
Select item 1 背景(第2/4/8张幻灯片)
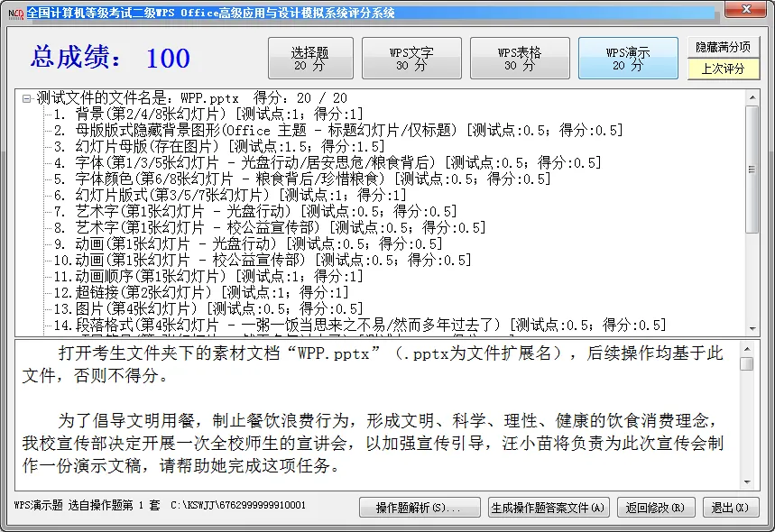tap(208, 115)
